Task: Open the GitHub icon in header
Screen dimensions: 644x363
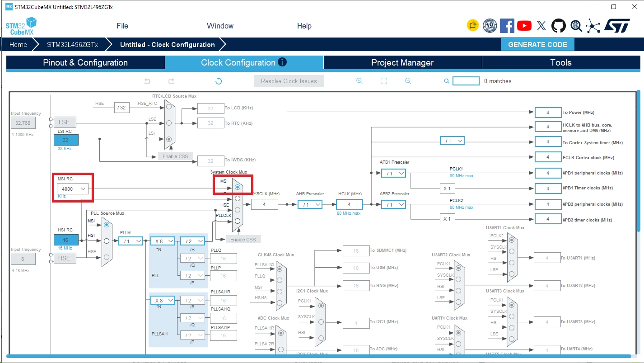Action: (559, 26)
